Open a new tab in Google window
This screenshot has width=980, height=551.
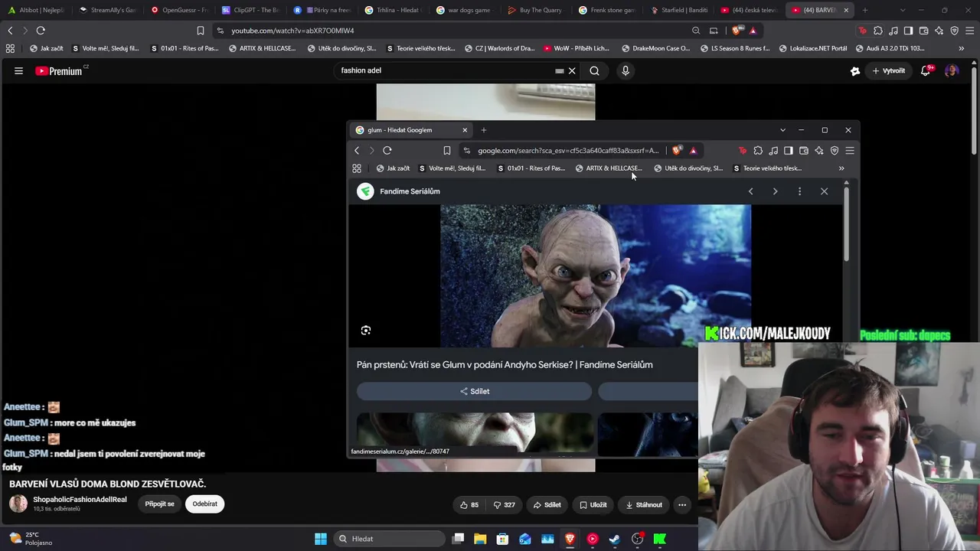pos(483,130)
